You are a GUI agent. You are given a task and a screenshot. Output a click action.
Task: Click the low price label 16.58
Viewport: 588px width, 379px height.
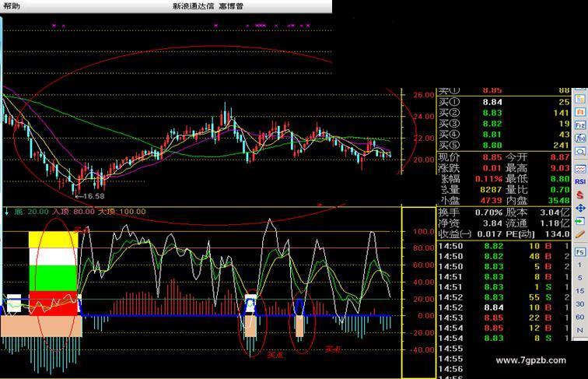pos(93,196)
